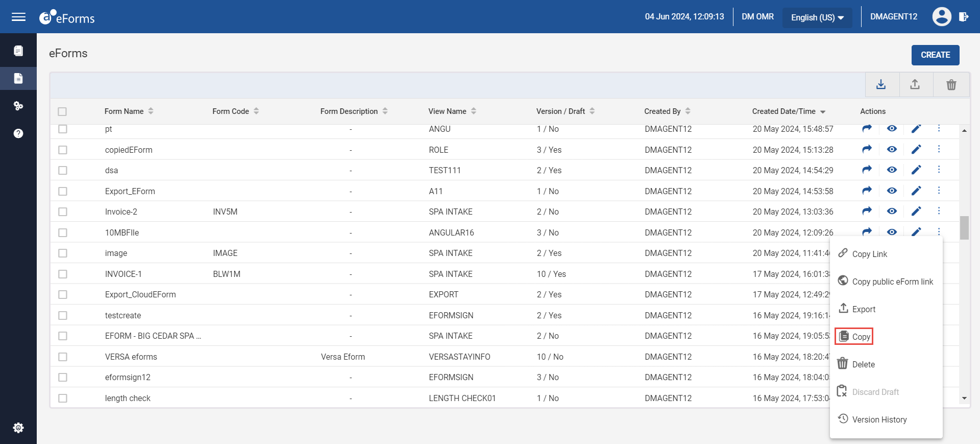The width and height of the screenshot is (980, 444).
Task: Click the upload toolbar icon
Action: [x=915, y=84]
